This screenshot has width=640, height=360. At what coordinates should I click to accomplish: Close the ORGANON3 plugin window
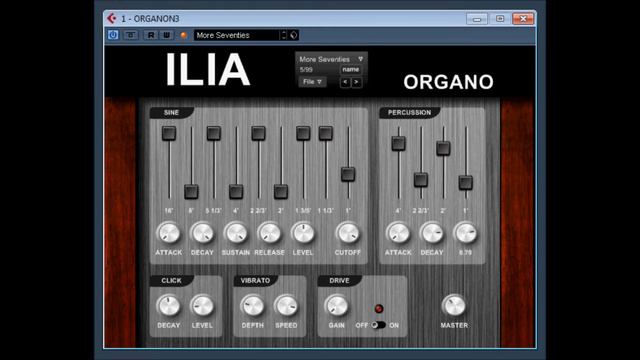click(x=523, y=19)
